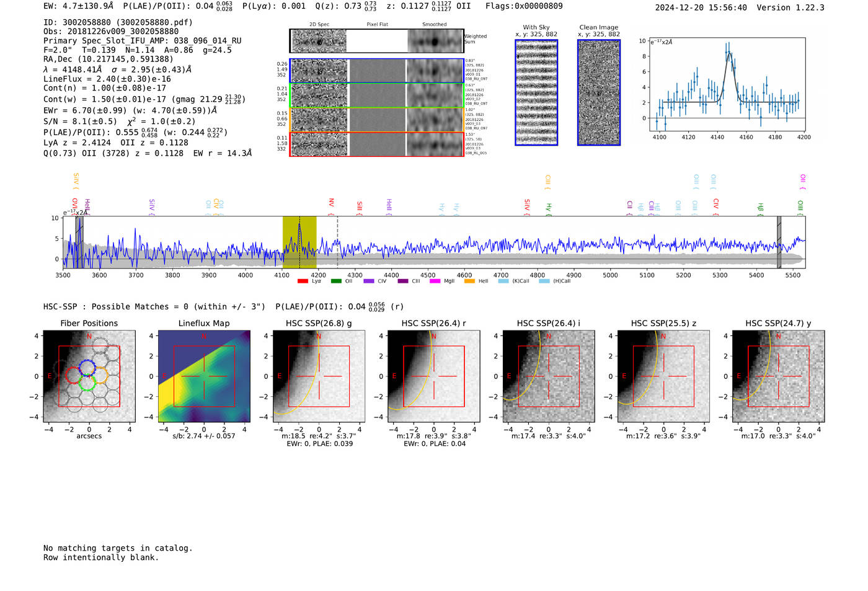
Task: Click the orange HeII legend swatch
Action: click(x=469, y=282)
